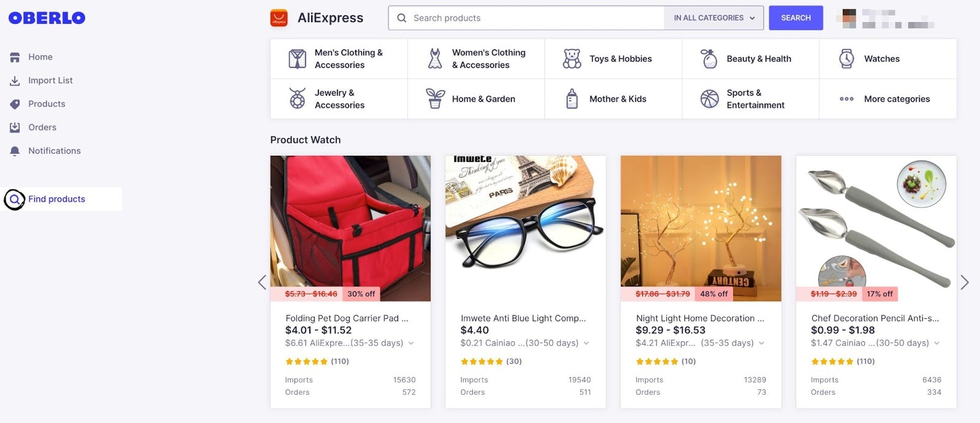The width and height of the screenshot is (980, 423).
Task: Click the Home icon in the sidebar
Action: (x=15, y=56)
